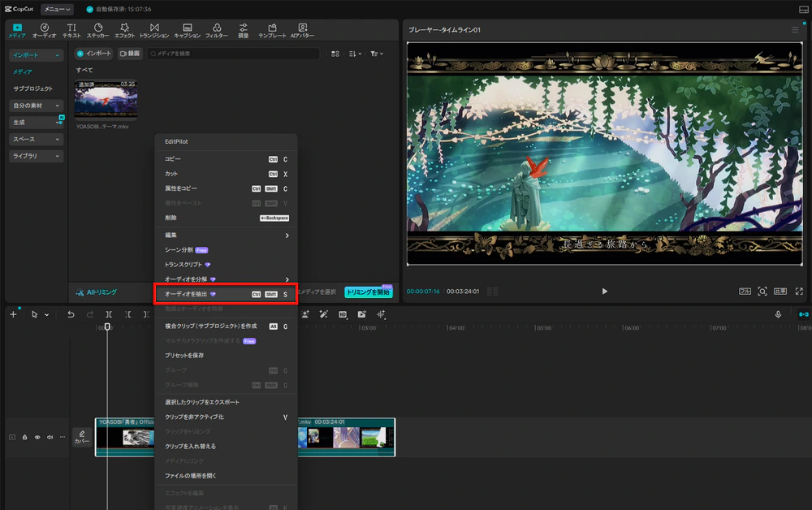Click the HD quality icon in timeline toolbar

pos(343,314)
